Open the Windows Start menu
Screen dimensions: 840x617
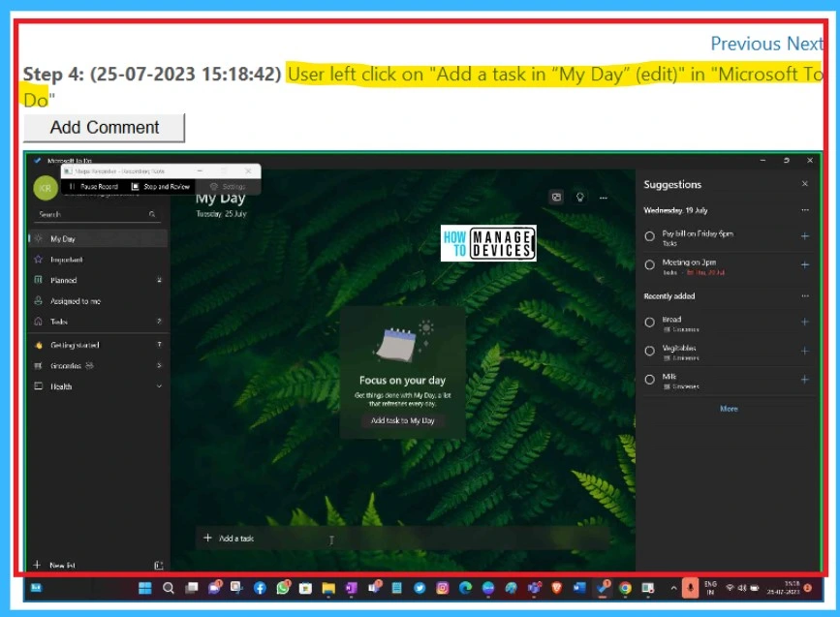tap(144, 588)
